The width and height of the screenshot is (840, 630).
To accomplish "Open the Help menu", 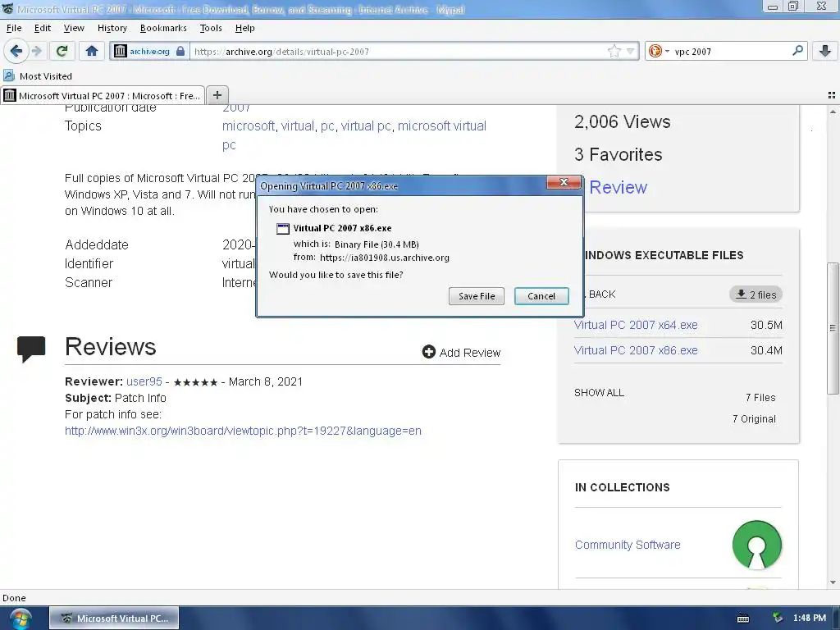I will pyautogui.click(x=244, y=28).
